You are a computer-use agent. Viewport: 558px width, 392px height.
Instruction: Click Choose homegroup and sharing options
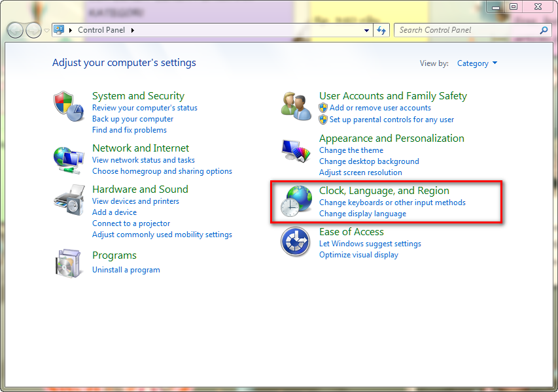click(162, 171)
